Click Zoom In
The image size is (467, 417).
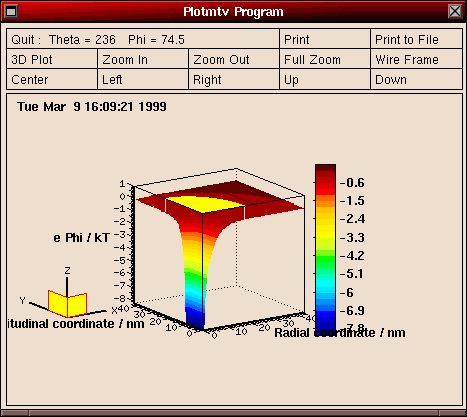tap(143, 59)
